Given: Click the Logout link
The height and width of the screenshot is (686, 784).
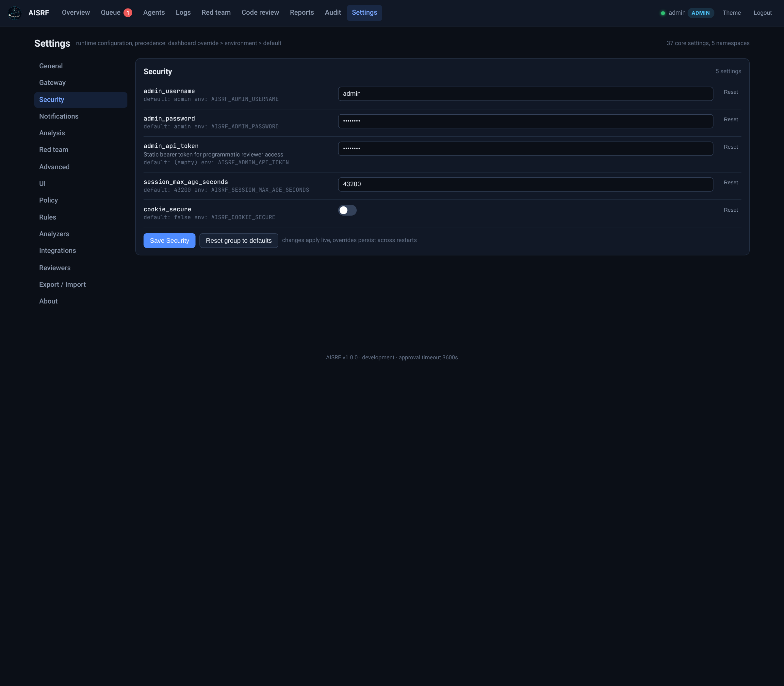Looking at the screenshot, I should 762,13.
